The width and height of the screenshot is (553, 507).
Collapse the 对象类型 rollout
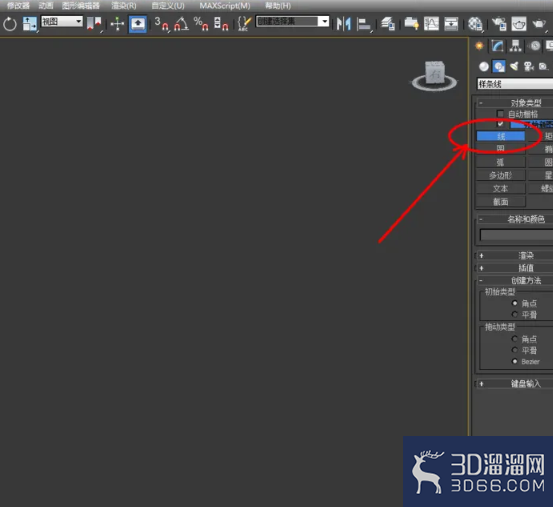(514, 103)
